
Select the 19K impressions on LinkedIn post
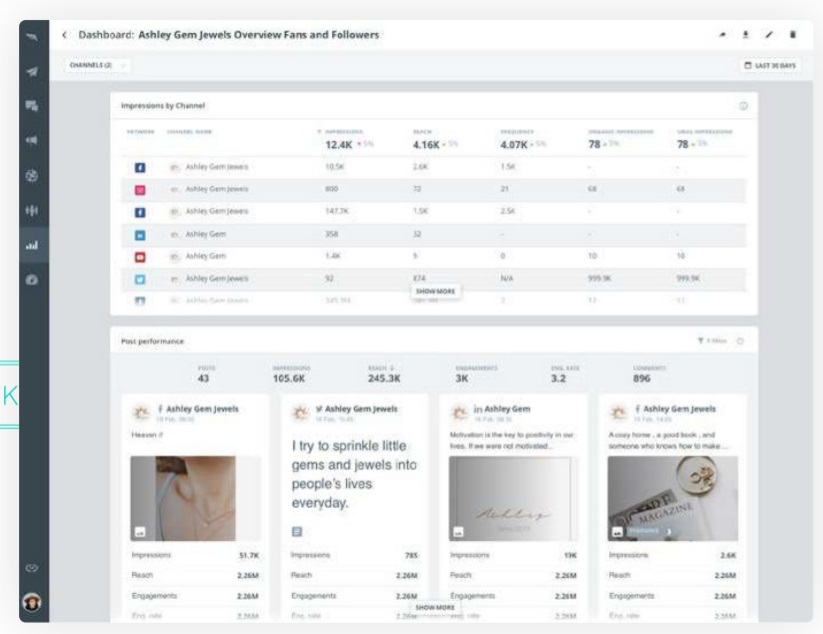pos(571,555)
